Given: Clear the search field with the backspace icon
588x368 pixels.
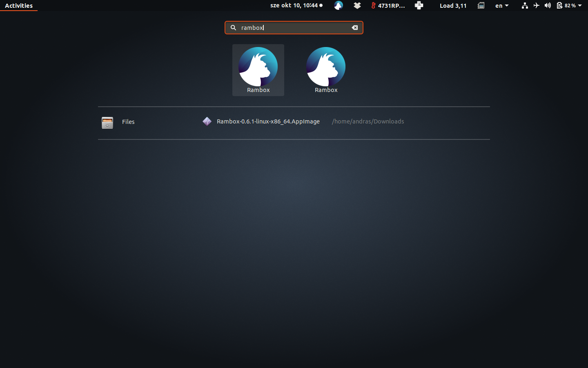Looking at the screenshot, I should 355,28.
